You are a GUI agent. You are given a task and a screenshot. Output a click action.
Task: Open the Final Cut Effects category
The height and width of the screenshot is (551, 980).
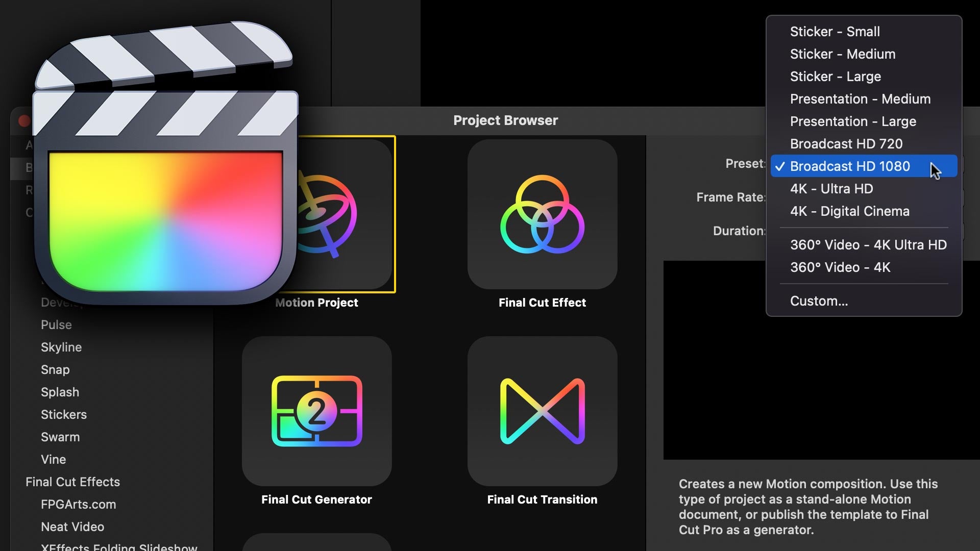coord(72,482)
